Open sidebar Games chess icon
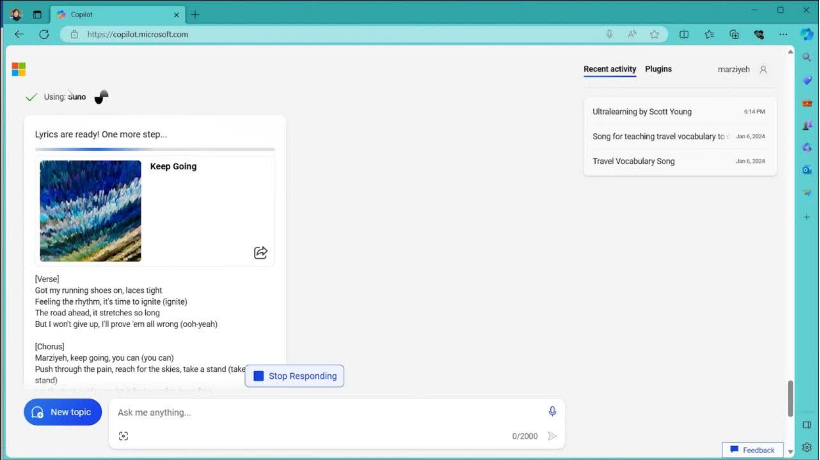820x460 pixels. [x=807, y=125]
